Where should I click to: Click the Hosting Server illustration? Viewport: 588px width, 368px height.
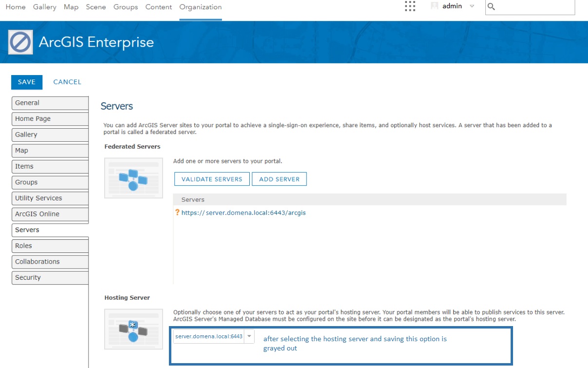coord(133,329)
